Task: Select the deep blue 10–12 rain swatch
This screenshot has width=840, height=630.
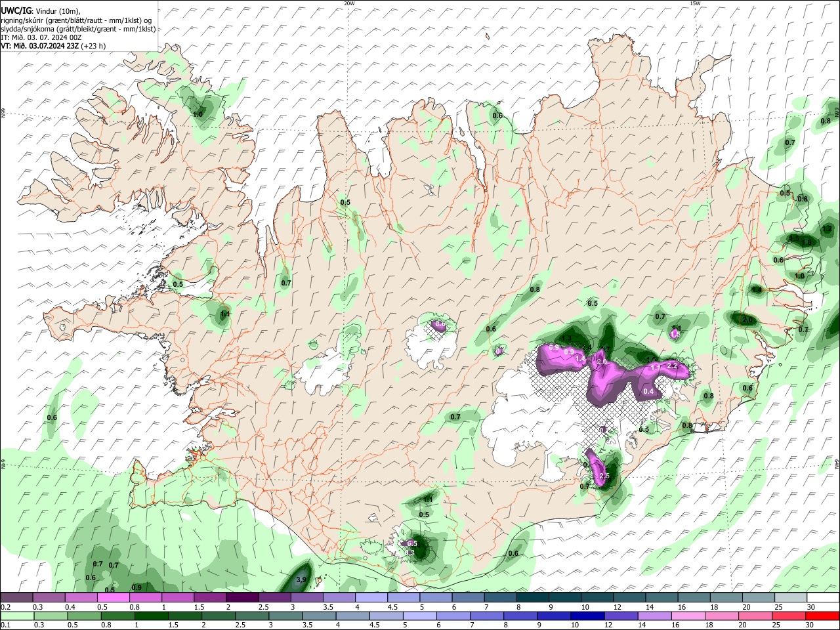Action: pos(587,616)
